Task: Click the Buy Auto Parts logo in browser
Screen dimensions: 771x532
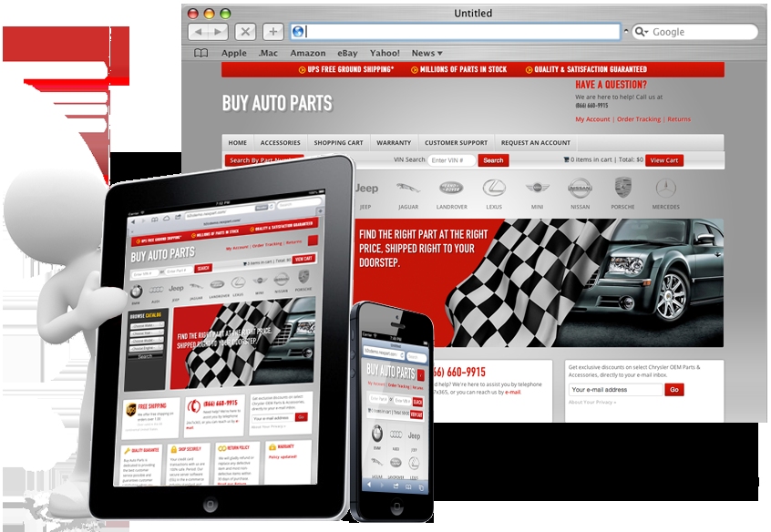Action: click(277, 103)
